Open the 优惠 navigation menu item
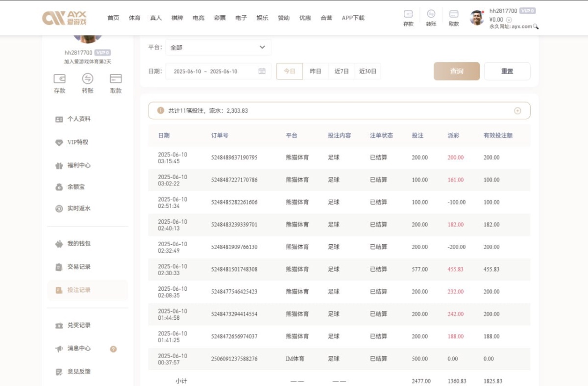Image resolution: width=588 pixels, height=386 pixels. (305, 17)
